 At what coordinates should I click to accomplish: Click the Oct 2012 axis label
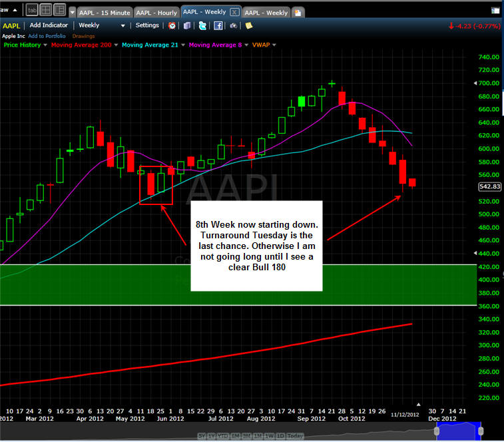pyautogui.click(x=352, y=419)
